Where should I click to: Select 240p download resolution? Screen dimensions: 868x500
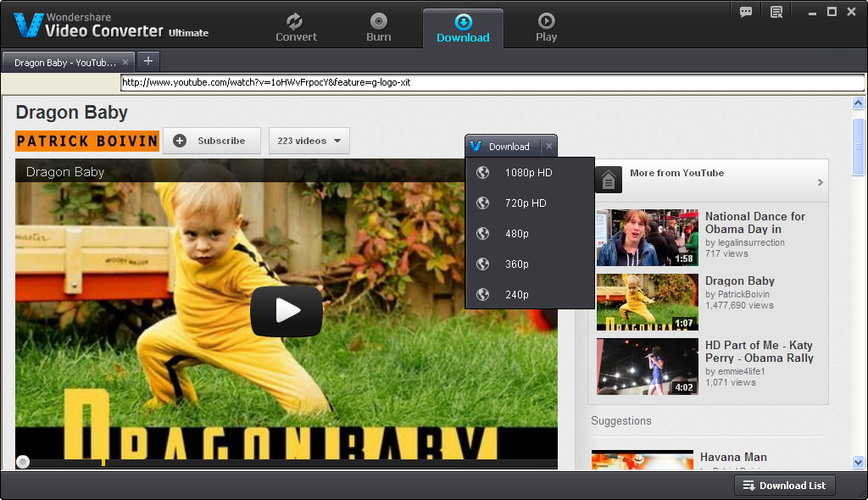517,295
